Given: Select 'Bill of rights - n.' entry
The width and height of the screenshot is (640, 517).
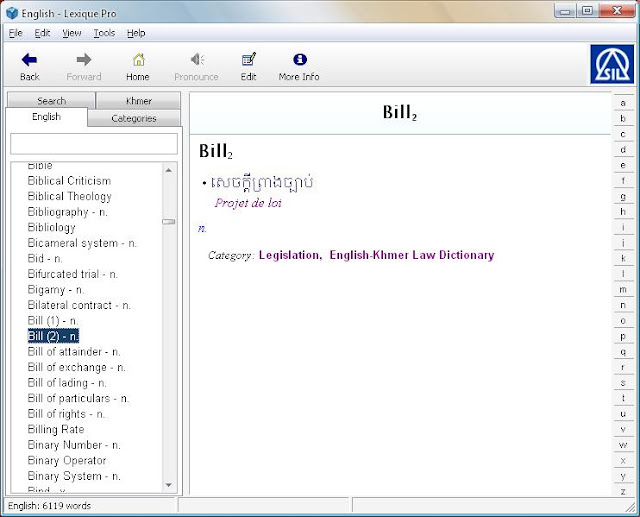Looking at the screenshot, I should point(66,414).
